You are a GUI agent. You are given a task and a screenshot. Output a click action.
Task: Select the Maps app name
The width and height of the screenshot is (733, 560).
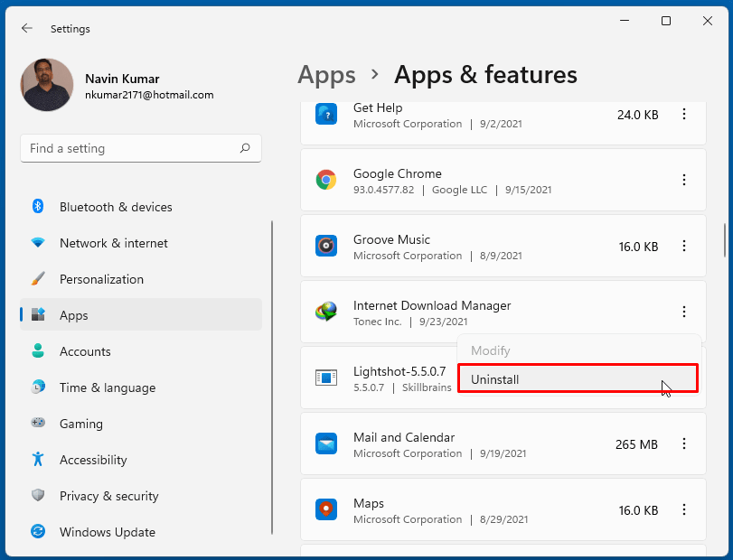(x=369, y=503)
